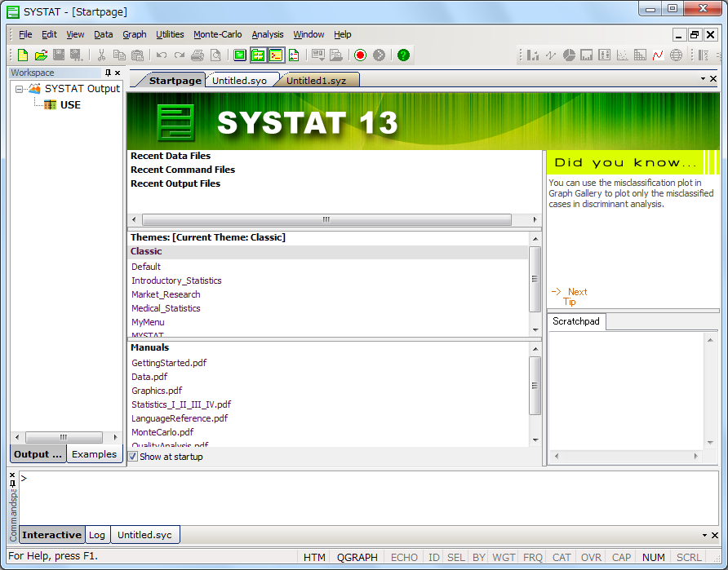
Task: Click the Cut scissors icon
Action: point(101,55)
